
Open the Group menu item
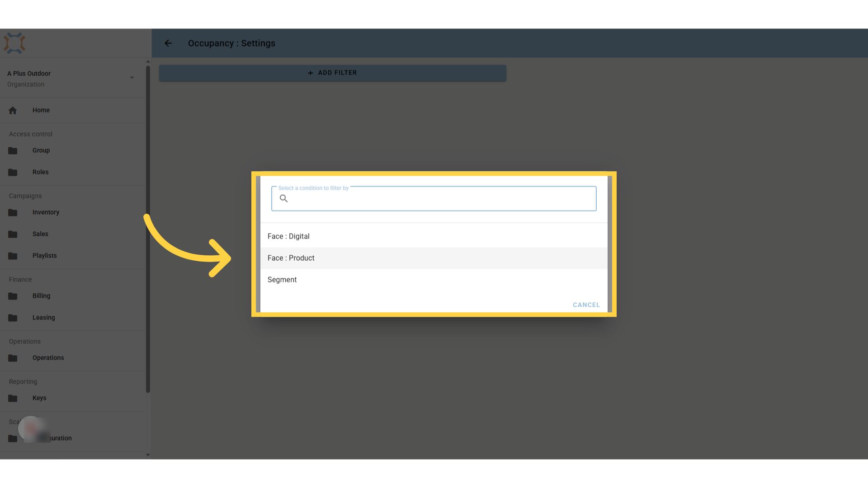(x=72, y=150)
